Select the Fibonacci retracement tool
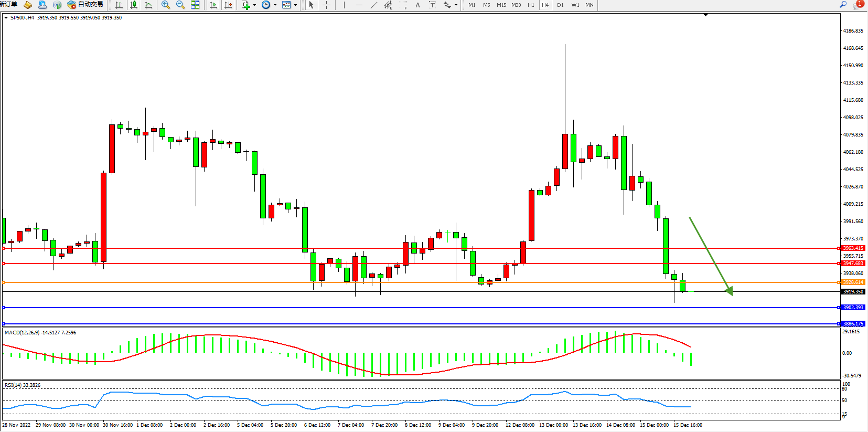This screenshot has height=432, width=868. point(403,5)
